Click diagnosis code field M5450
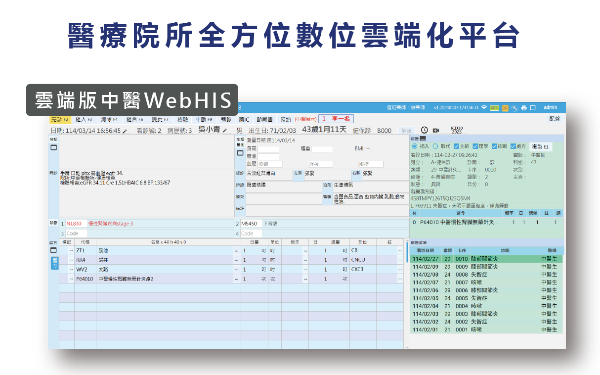The image size is (600, 375). 250,223
